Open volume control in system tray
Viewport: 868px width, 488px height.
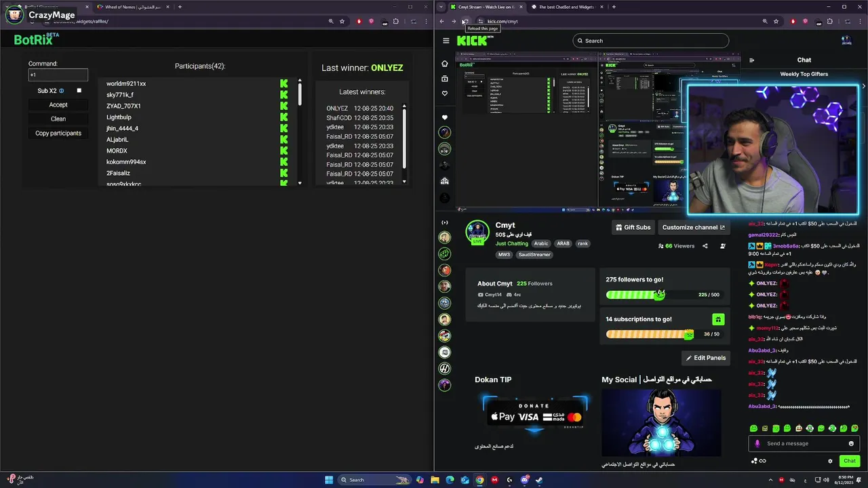825,480
